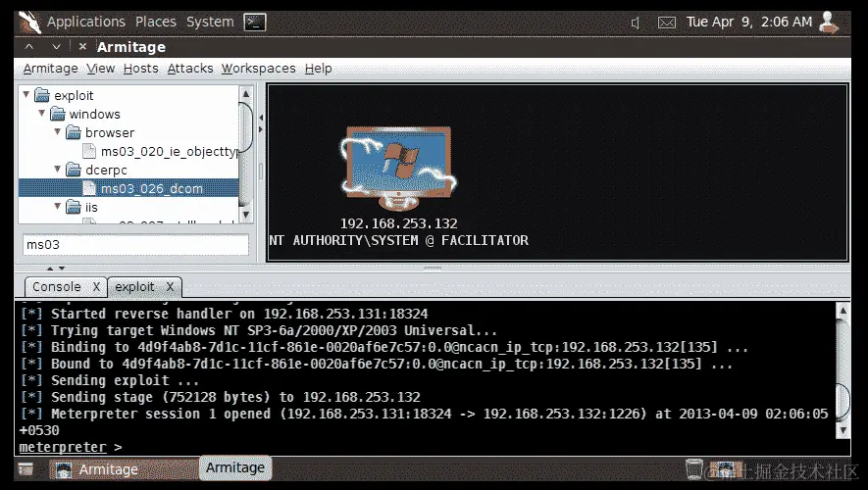Open the Hosts menu

click(x=140, y=69)
